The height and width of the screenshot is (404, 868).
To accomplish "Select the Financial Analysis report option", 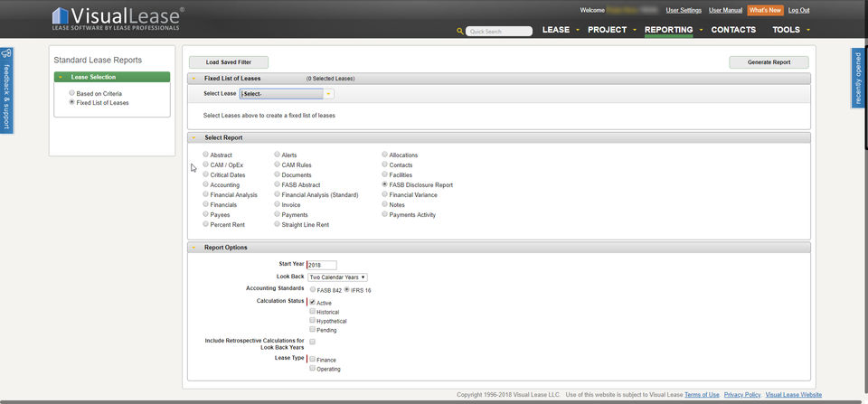I will (206, 195).
